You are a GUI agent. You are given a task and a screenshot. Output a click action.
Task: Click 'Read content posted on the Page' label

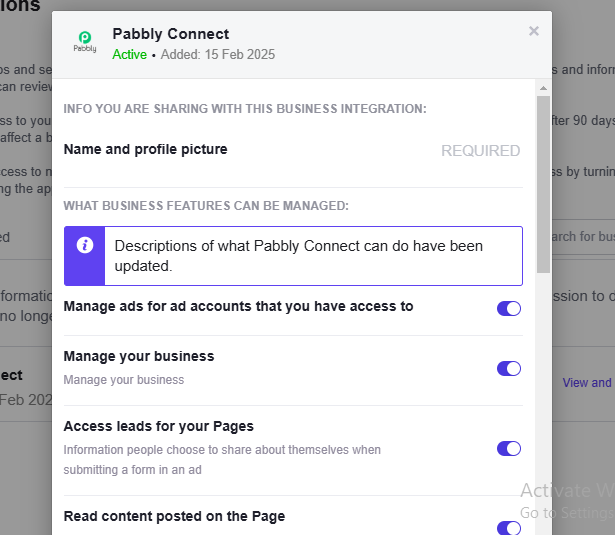174,516
